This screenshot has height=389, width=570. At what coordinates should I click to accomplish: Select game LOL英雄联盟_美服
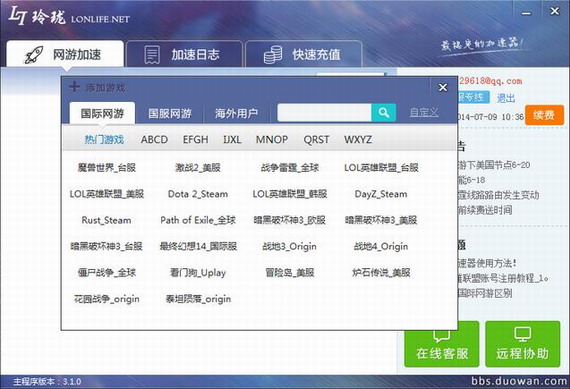point(107,194)
